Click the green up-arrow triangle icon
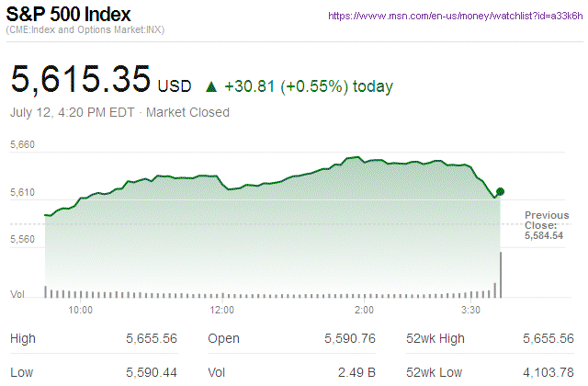This screenshot has width=588, height=386. (211, 87)
